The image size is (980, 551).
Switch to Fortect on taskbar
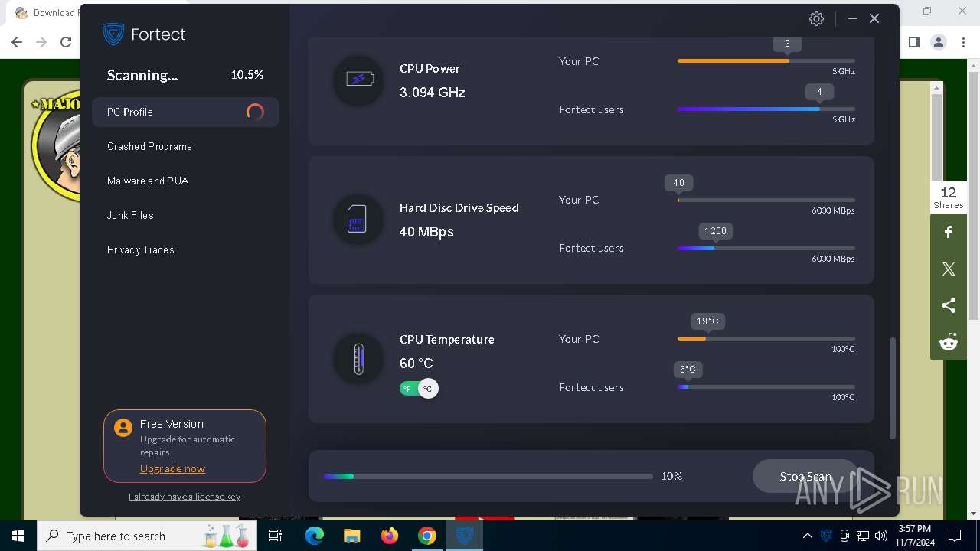pyautogui.click(x=465, y=536)
